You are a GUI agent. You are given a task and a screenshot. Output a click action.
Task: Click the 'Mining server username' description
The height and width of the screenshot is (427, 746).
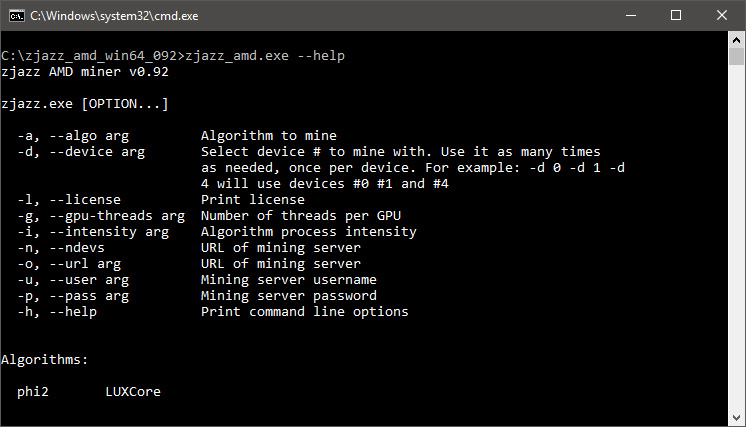click(x=289, y=280)
